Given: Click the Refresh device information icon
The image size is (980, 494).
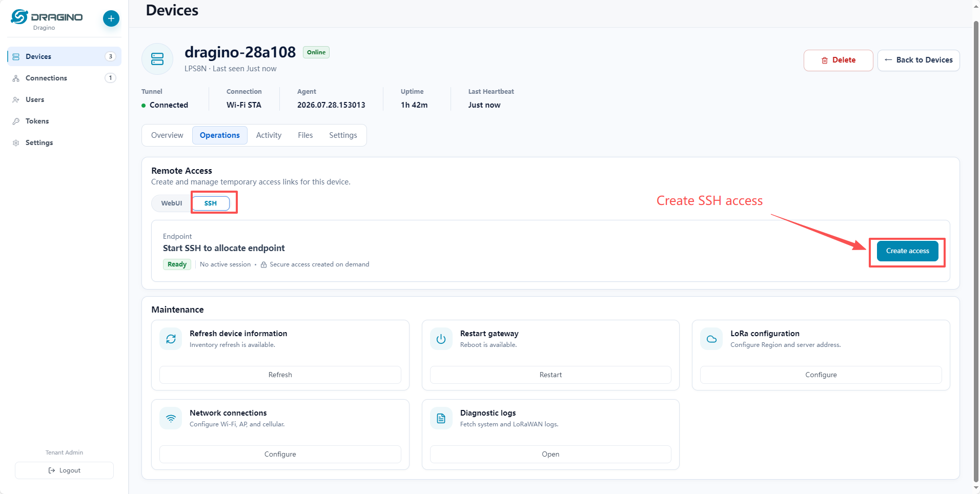Looking at the screenshot, I should point(171,339).
